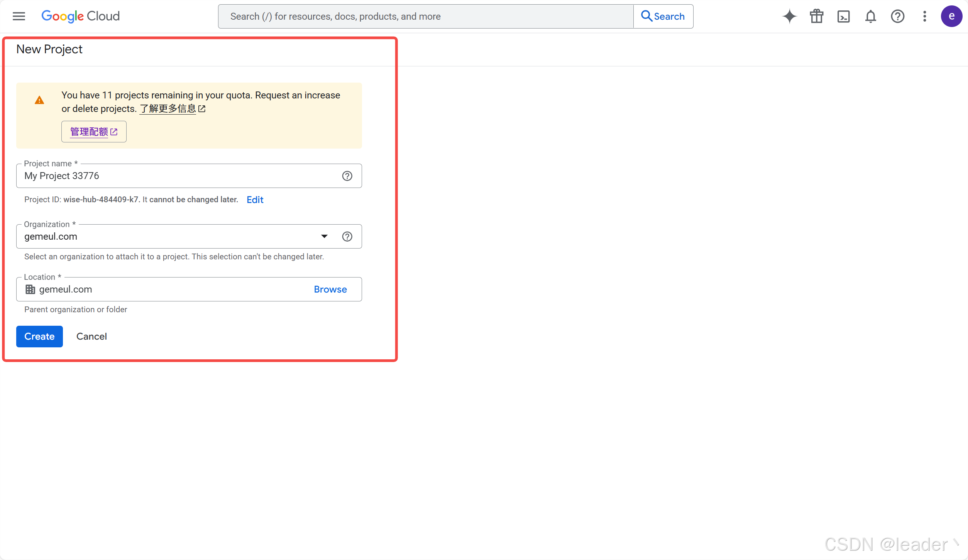The height and width of the screenshot is (560, 968).
Task: Open the notifications bell
Action: point(870,16)
